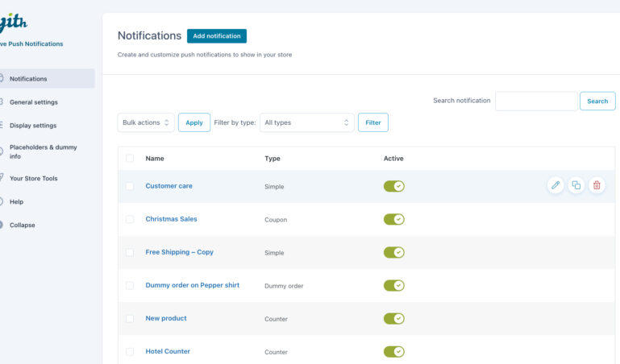Open the Customer care notification link
This screenshot has height=364, width=620.
click(x=169, y=186)
